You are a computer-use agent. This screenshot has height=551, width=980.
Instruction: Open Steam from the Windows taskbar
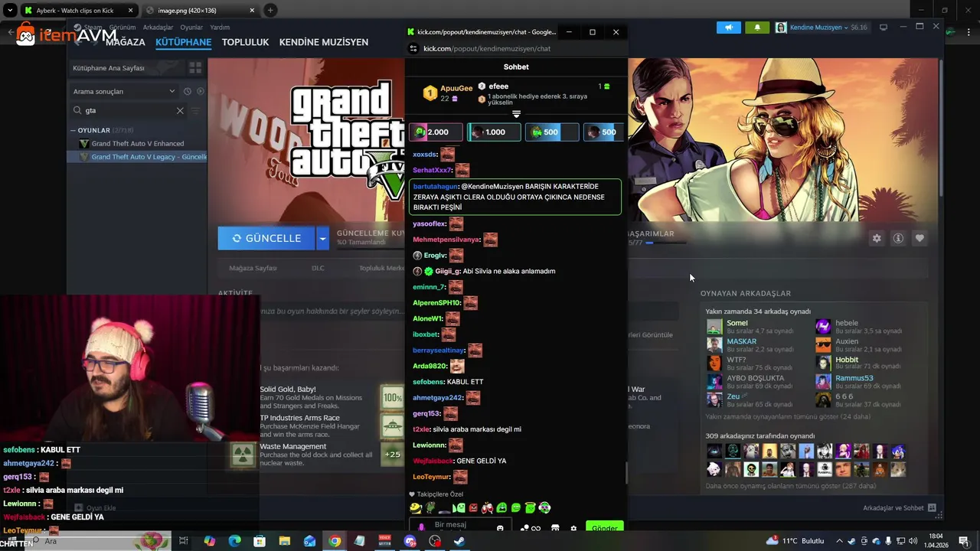pos(459,541)
